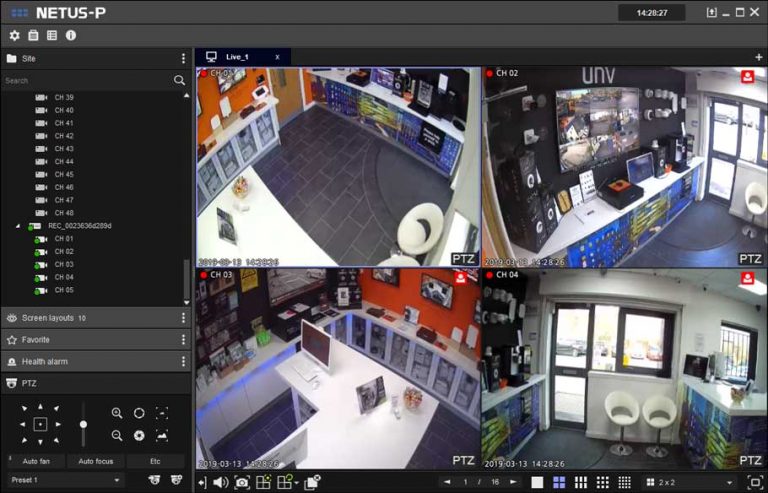This screenshot has width=768, height=493.
Task: Select the 3x3 grid layout button
Action: 580,482
